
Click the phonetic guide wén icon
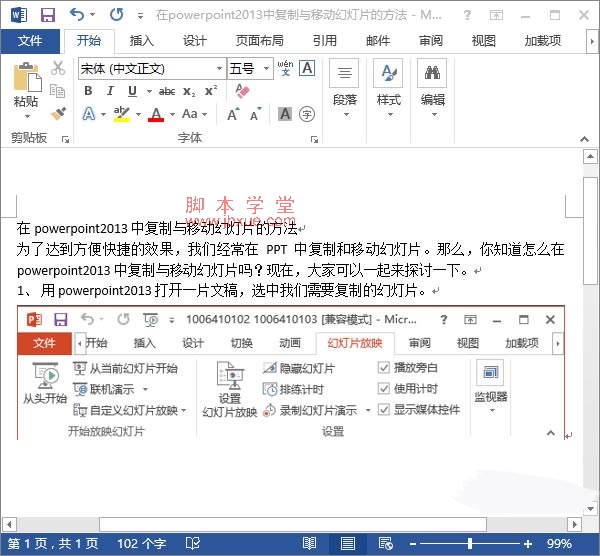tap(285, 68)
